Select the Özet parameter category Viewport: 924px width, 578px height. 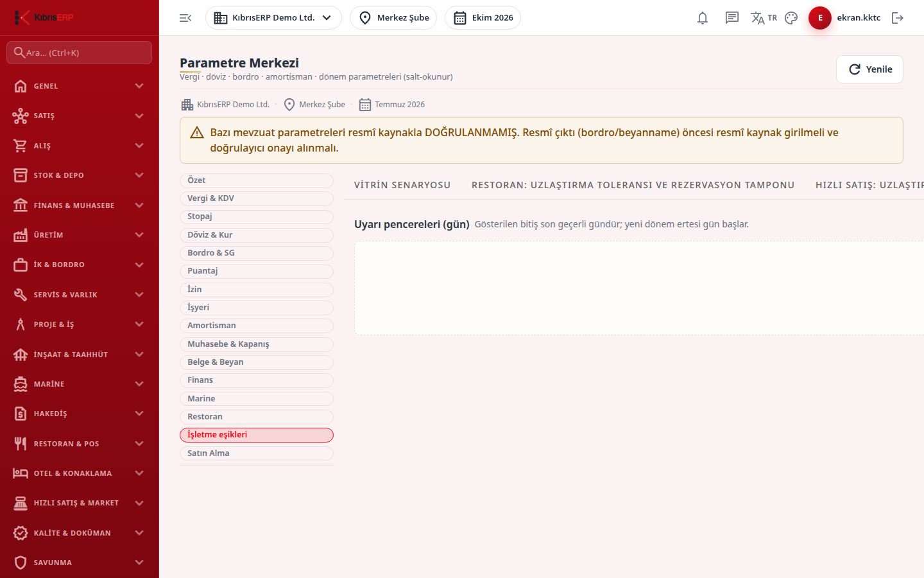[x=257, y=180]
